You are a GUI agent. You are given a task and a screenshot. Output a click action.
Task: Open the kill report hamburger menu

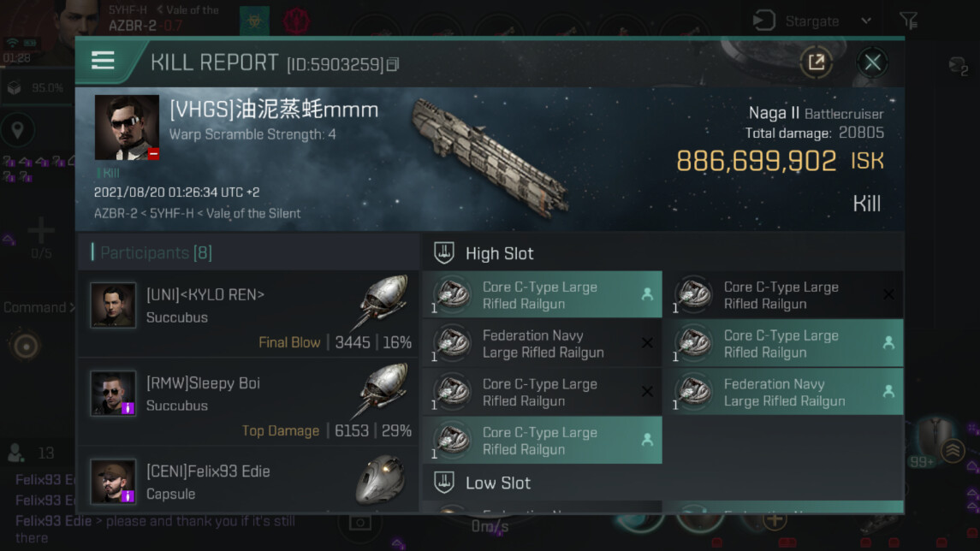click(103, 61)
